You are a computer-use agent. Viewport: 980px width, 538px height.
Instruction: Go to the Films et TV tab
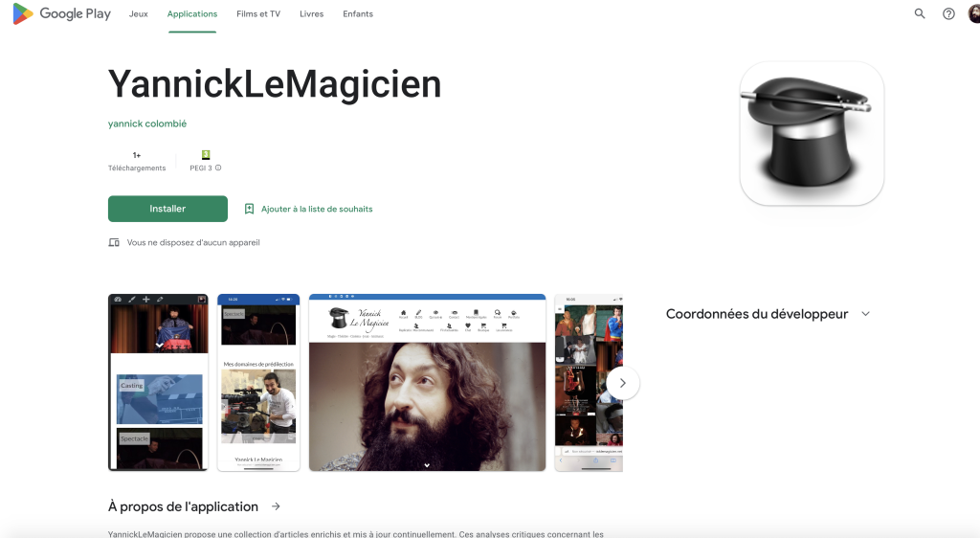click(x=258, y=13)
